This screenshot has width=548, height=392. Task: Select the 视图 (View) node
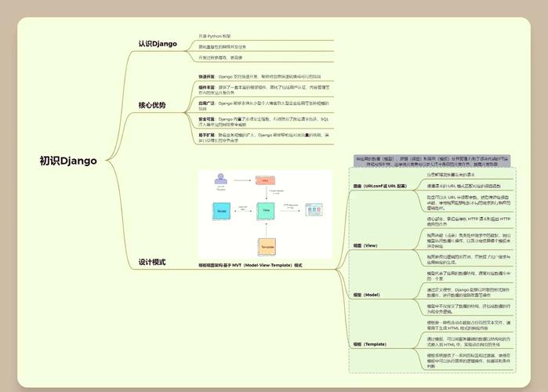click(365, 245)
